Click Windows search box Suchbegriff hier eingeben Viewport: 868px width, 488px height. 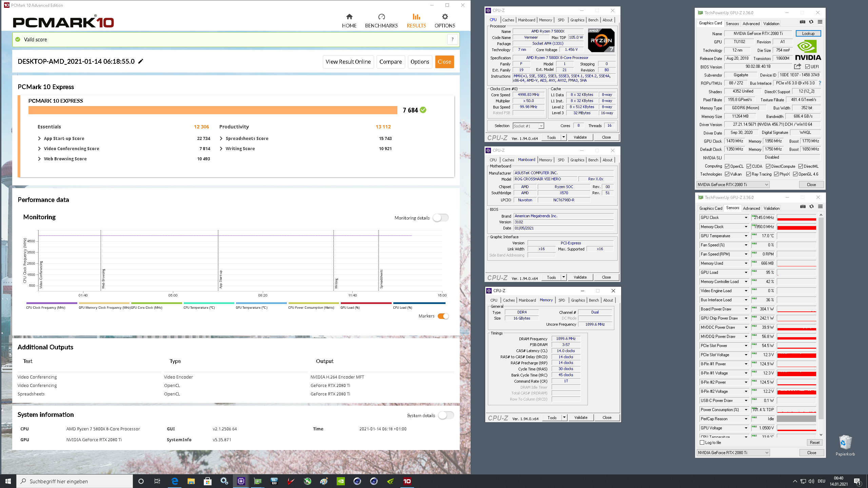click(75, 481)
